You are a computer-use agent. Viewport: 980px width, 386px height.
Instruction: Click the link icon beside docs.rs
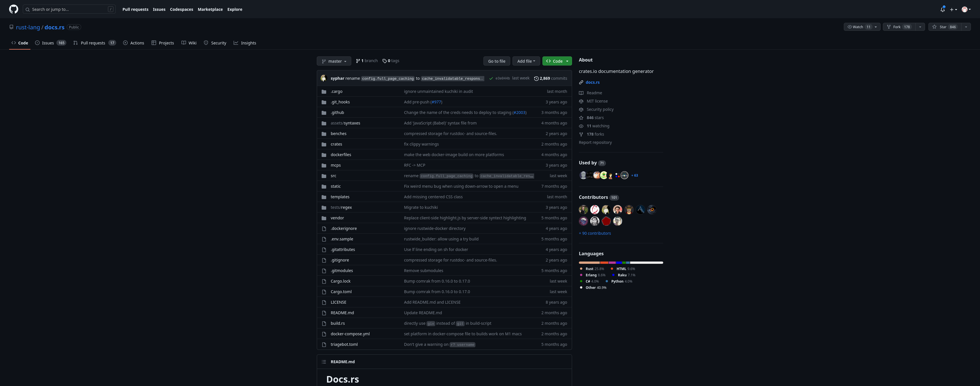pos(581,82)
